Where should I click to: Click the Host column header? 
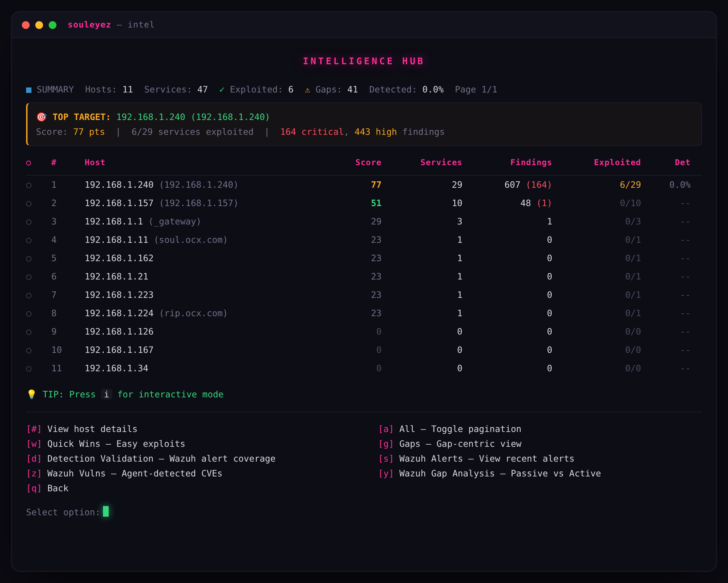95,162
